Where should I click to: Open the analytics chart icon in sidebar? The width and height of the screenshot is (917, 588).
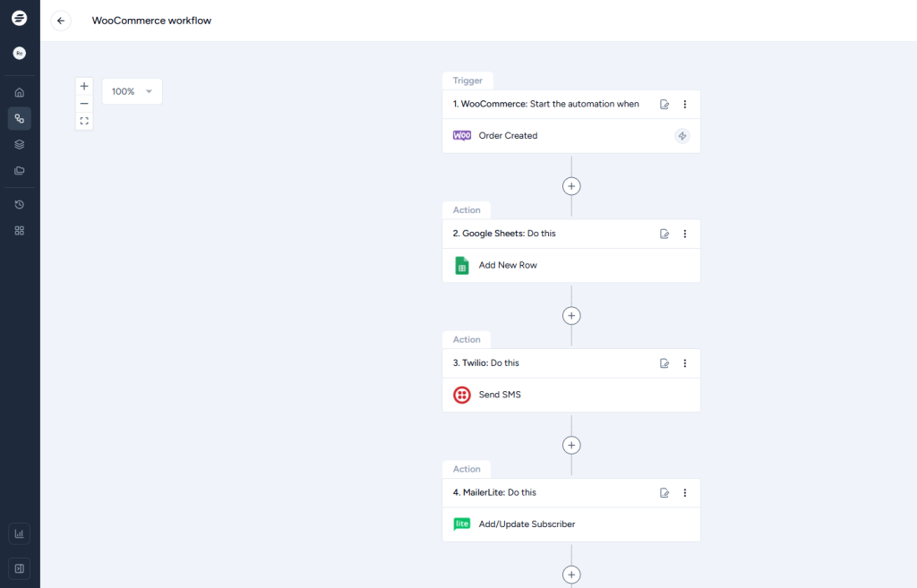click(x=20, y=533)
